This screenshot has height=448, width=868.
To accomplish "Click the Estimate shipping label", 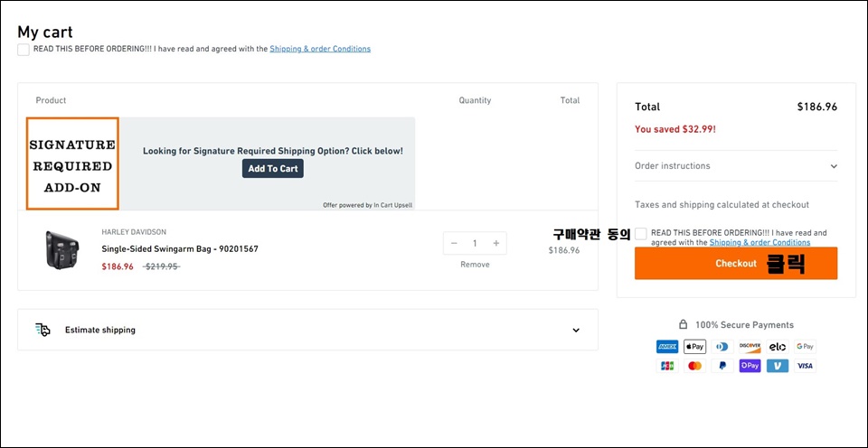I will [100, 331].
